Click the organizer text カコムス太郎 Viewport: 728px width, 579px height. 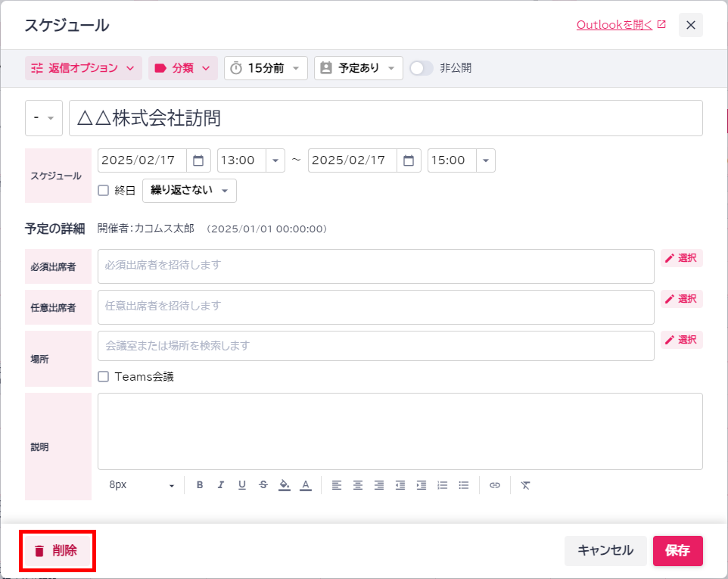[164, 229]
